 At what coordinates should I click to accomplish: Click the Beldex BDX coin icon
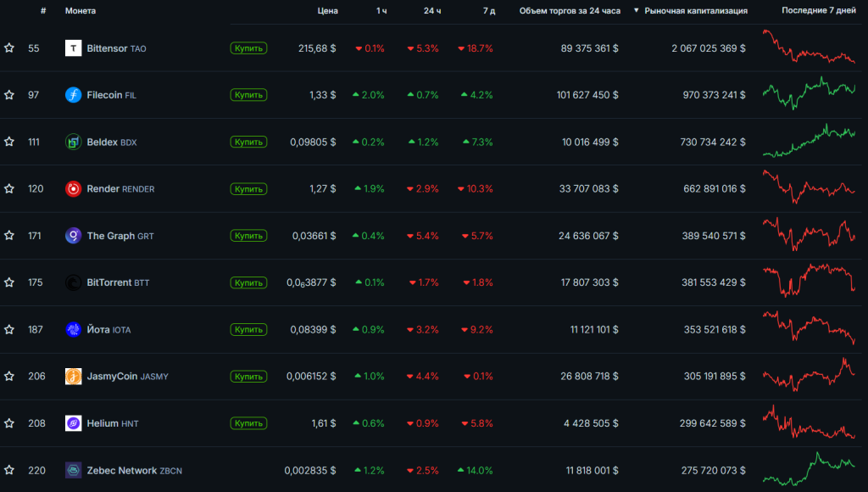[x=73, y=142]
